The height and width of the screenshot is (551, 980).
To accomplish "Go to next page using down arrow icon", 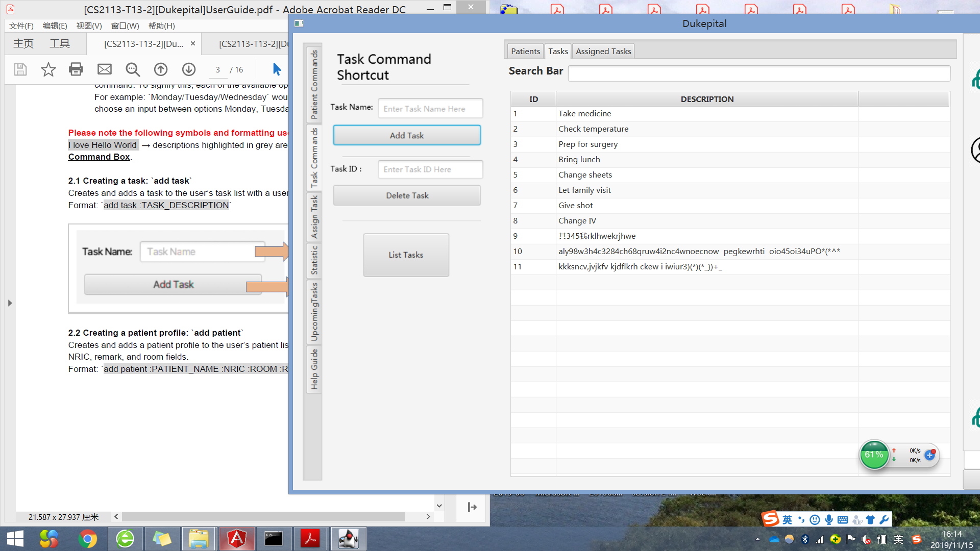I will [189, 69].
